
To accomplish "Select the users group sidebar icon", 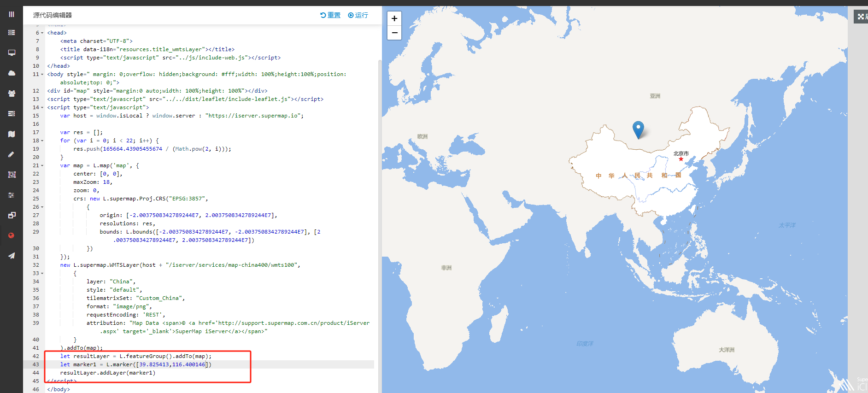I will tap(12, 94).
